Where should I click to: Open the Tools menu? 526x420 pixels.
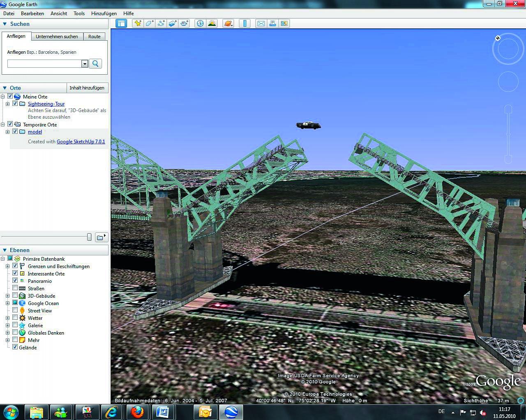tap(79, 14)
